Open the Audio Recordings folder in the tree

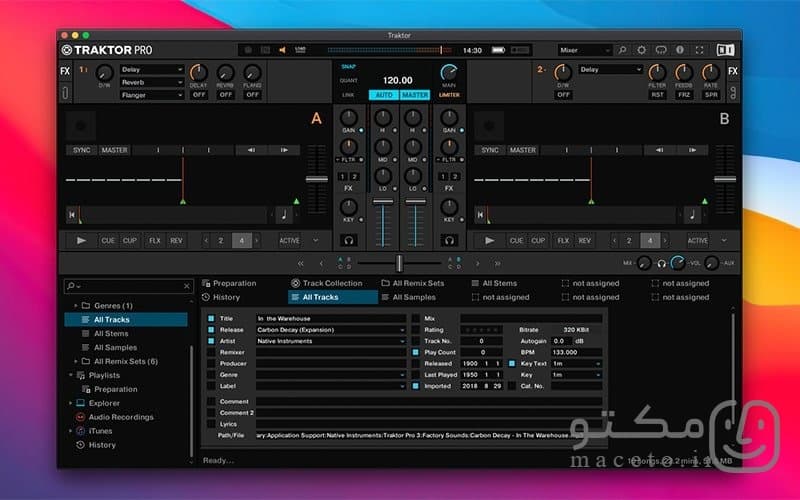[121, 417]
